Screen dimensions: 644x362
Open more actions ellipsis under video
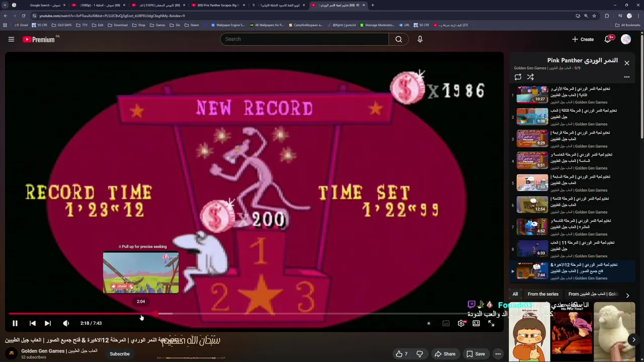click(498, 354)
